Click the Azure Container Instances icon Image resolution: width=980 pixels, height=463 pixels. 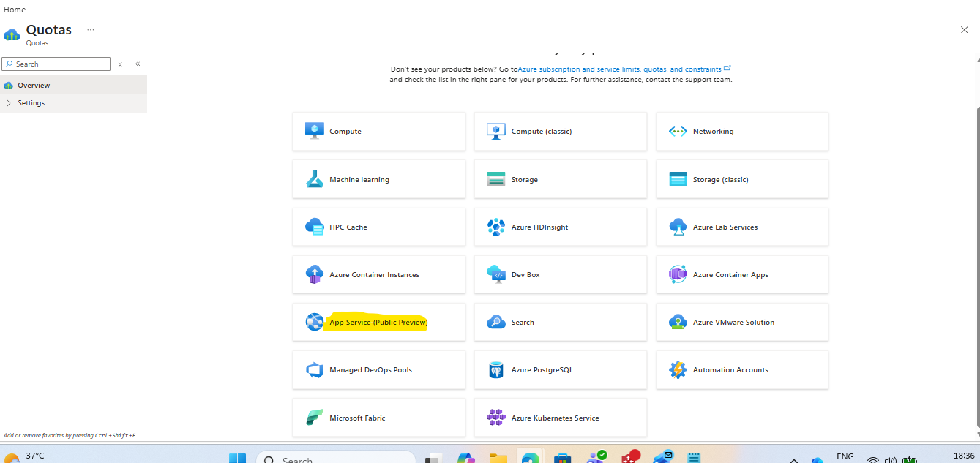click(314, 274)
